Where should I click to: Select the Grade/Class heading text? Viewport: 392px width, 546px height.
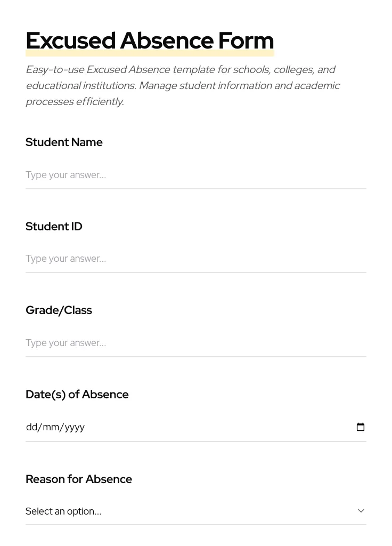point(59,310)
